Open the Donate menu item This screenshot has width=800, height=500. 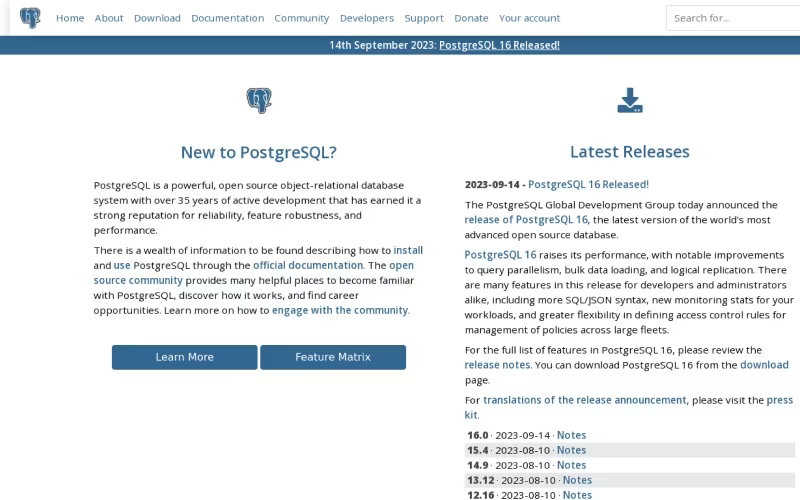click(471, 18)
